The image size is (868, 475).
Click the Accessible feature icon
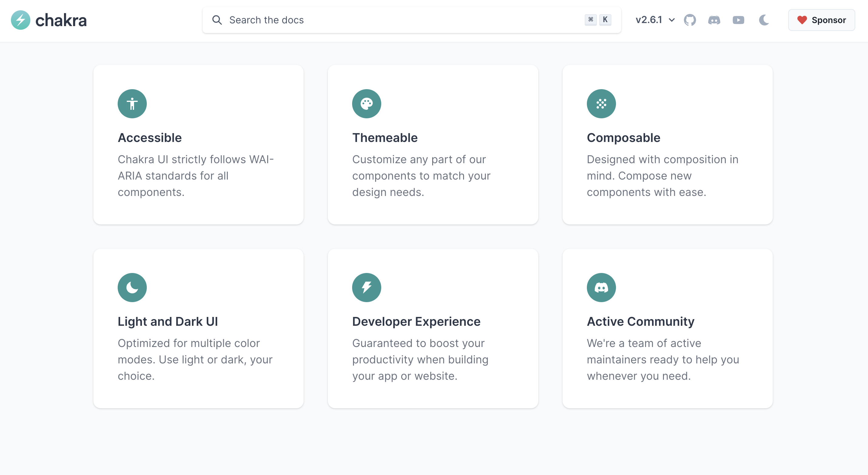132,103
